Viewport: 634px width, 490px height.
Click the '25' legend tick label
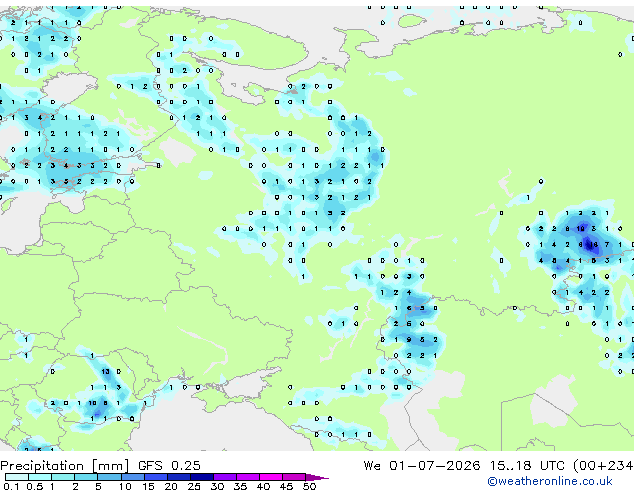(194, 486)
